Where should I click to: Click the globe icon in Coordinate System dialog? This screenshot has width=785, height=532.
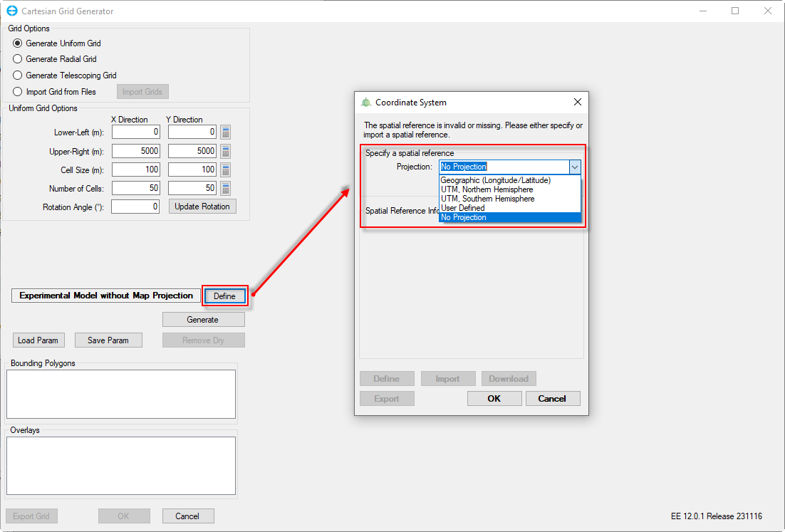coord(365,102)
